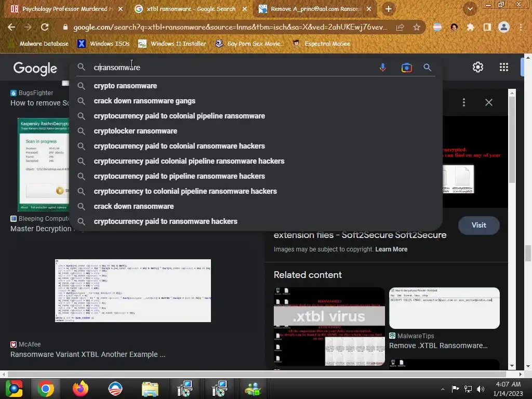
Task: Choose suggestion cryptocurrency paid to pipeline ransomware hackers
Action: [256, 176]
